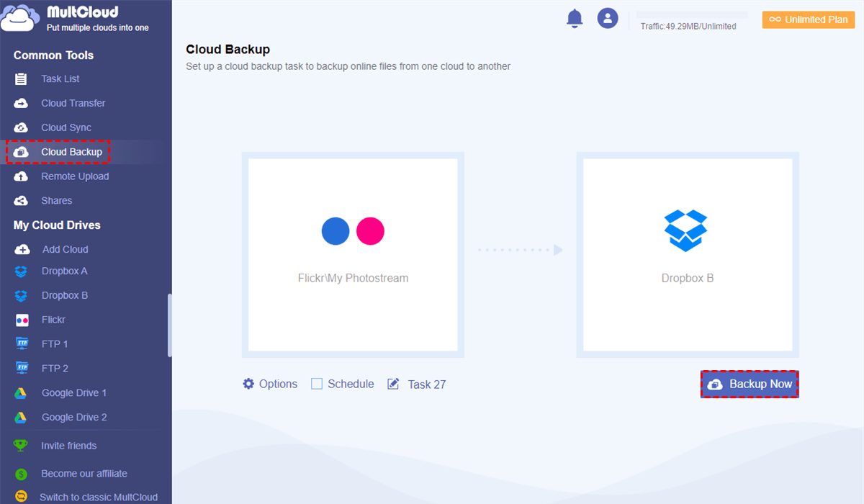Click the Task 27 name field

point(427,384)
